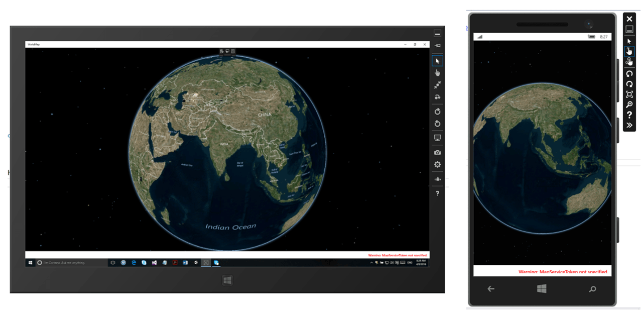Open the zoom magnifier on the phone emulator

[x=629, y=104]
